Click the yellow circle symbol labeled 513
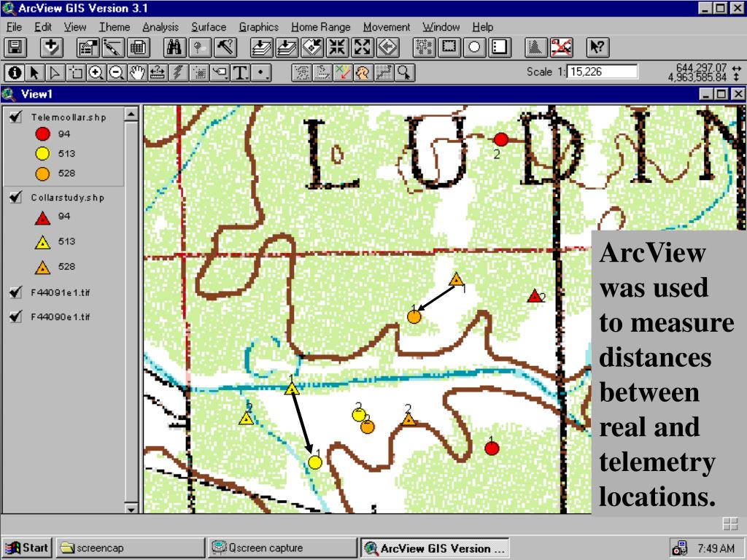 42,153
